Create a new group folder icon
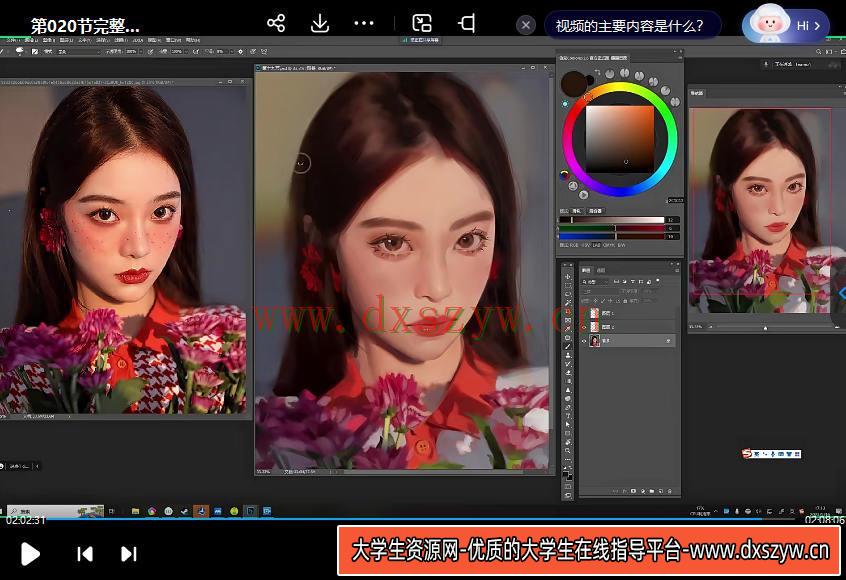This screenshot has height=580, width=846. click(x=652, y=491)
